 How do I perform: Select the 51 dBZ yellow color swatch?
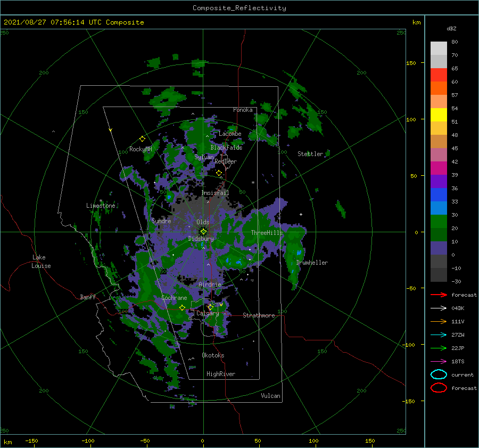[x=439, y=115]
